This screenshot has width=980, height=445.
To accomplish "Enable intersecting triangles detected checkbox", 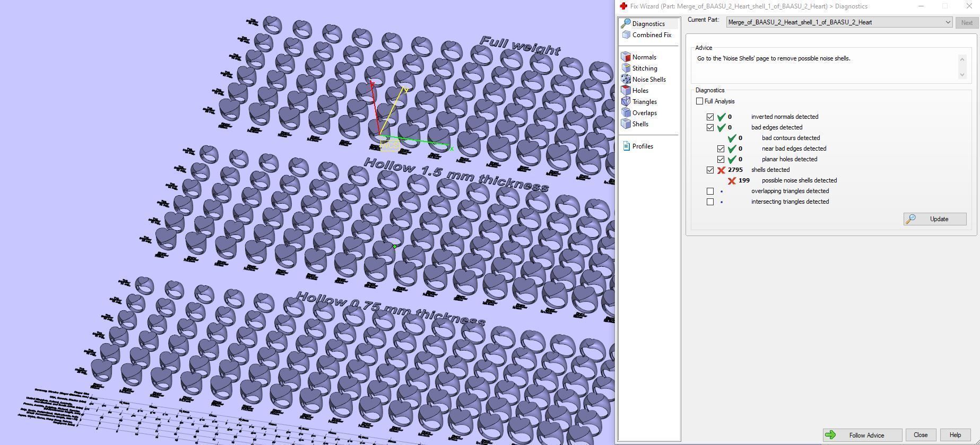I will click(710, 202).
